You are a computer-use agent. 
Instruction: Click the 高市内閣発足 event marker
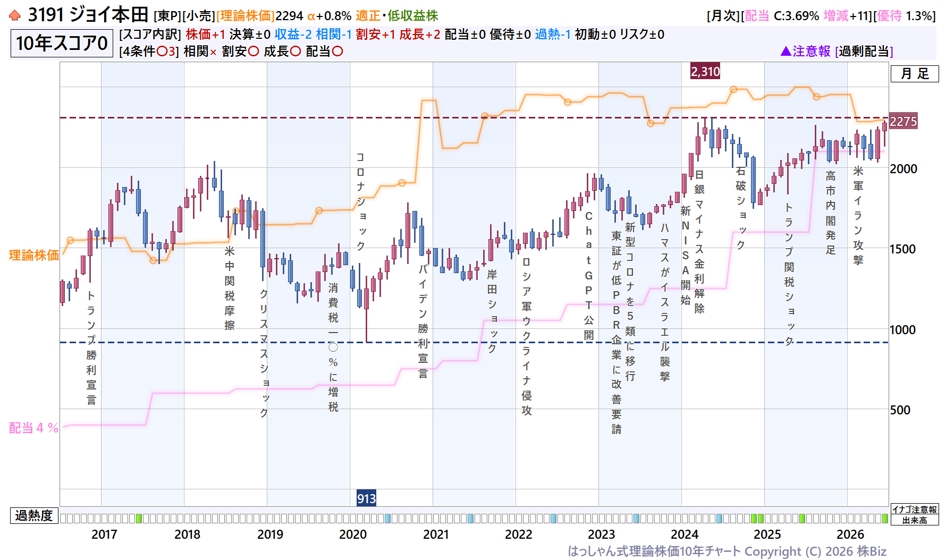tap(831, 213)
